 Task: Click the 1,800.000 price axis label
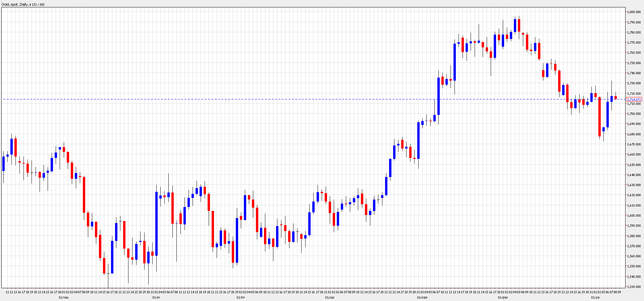tap(634, 12)
